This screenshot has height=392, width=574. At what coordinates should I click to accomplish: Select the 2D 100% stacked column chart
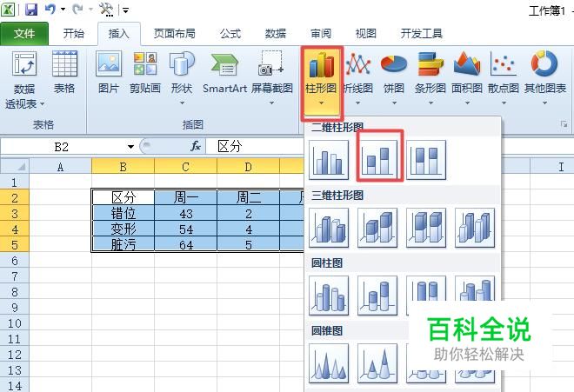(426, 160)
